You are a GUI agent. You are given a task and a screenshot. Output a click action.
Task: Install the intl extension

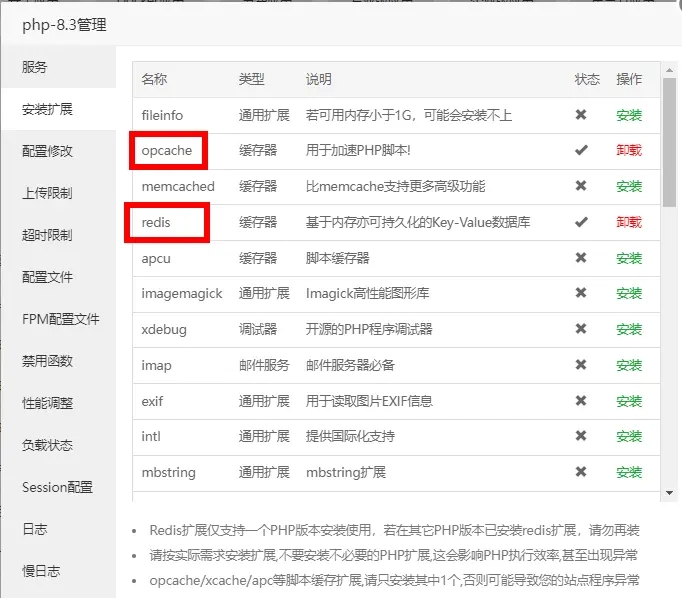629,436
